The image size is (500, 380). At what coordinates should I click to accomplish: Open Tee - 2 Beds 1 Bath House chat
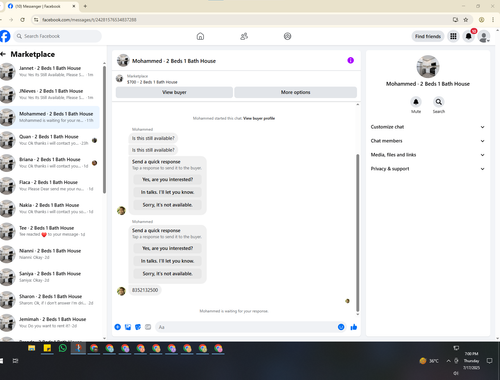(x=50, y=231)
